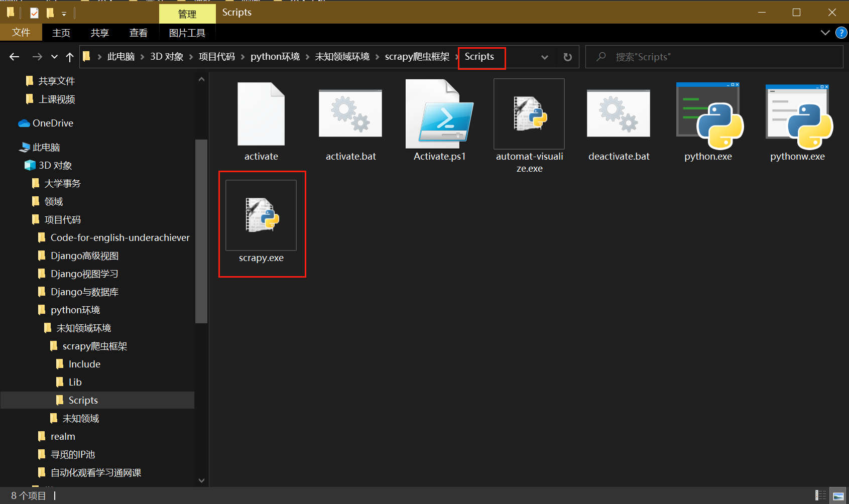The height and width of the screenshot is (504, 849).
Task: Navigate to 未知领域环境 in address bar
Action: click(x=342, y=57)
